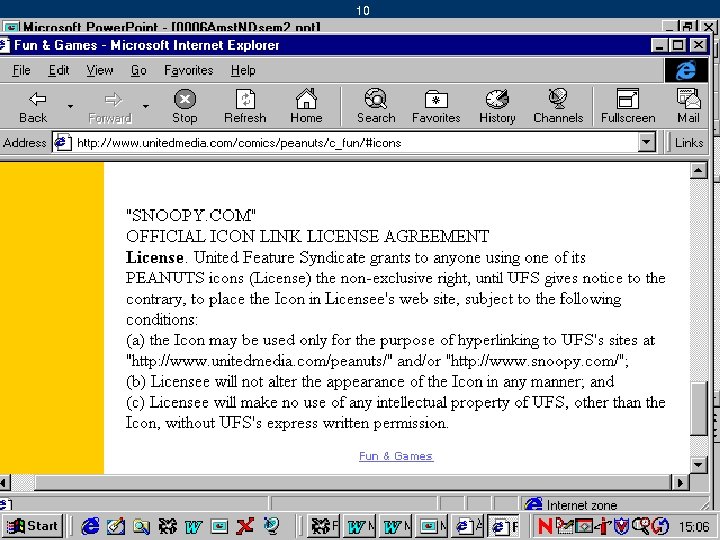Launch Outlook Express from Quick Launch
This screenshot has width=720, height=540.
tap(116, 526)
